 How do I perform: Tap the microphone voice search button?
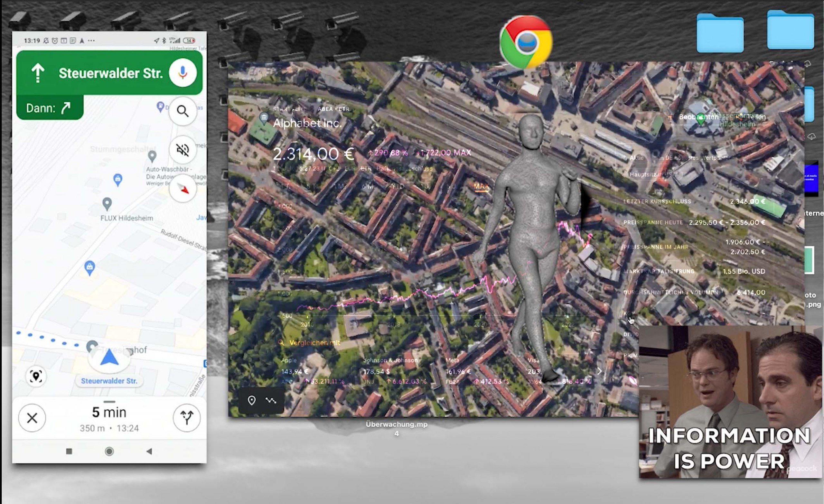click(183, 73)
